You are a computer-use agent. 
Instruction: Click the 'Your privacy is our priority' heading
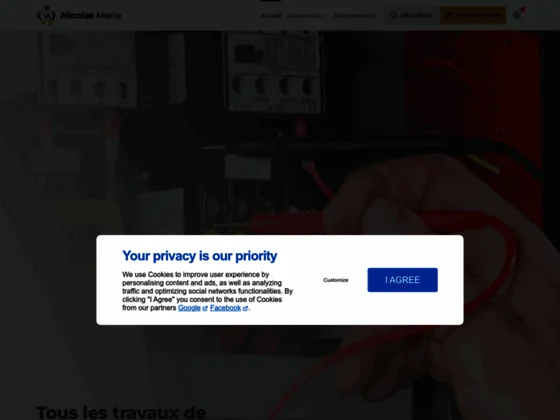click(x=200, y=256)
